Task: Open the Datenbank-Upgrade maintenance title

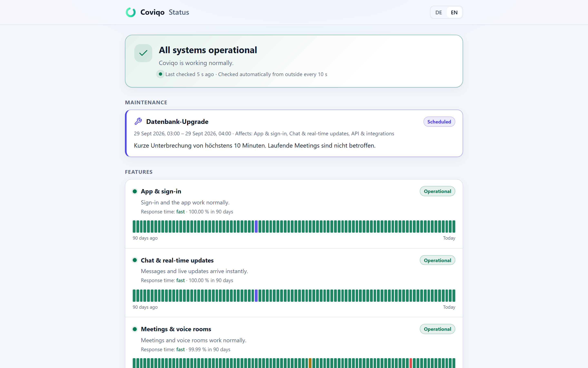Action: [x=177, y=121]
